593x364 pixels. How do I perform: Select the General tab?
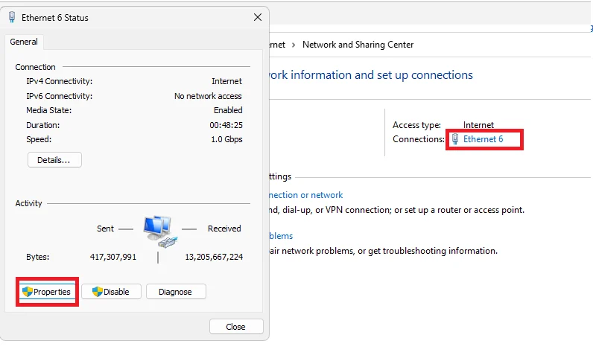(x=24, y=42)
